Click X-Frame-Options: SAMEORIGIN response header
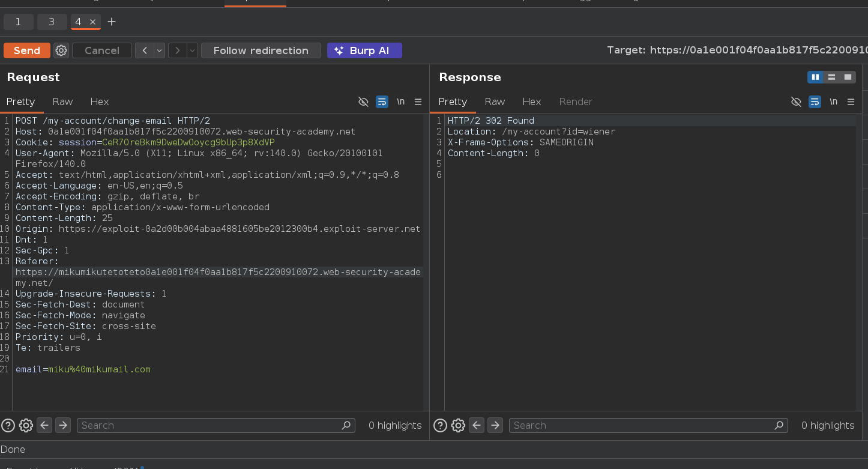This screenshot has width=868, height=469. (x=520, y=142)
